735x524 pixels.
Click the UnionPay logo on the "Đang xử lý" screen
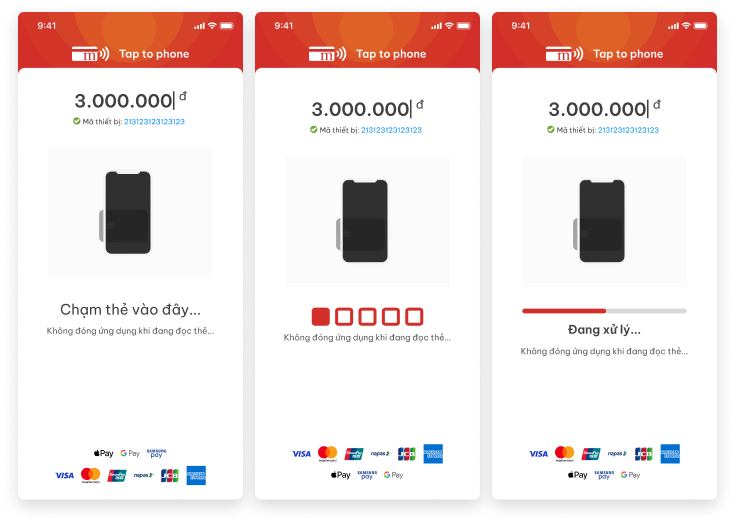click(x=591, y=454)
